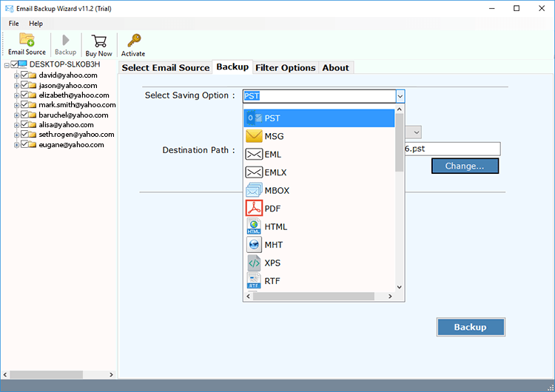Close the Select Saving Option dropdown arrow
The width and height of the screenshot is (555, 392).
(400, 96)
